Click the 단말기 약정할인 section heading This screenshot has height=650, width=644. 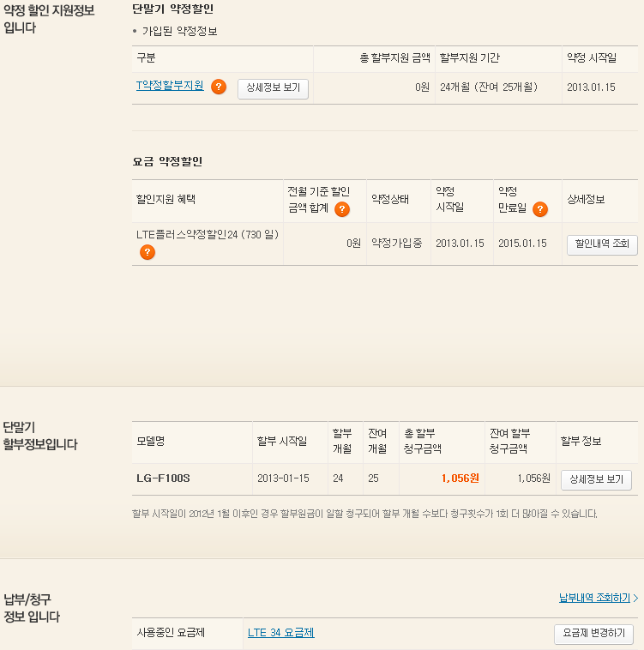[x=173, y=9]
